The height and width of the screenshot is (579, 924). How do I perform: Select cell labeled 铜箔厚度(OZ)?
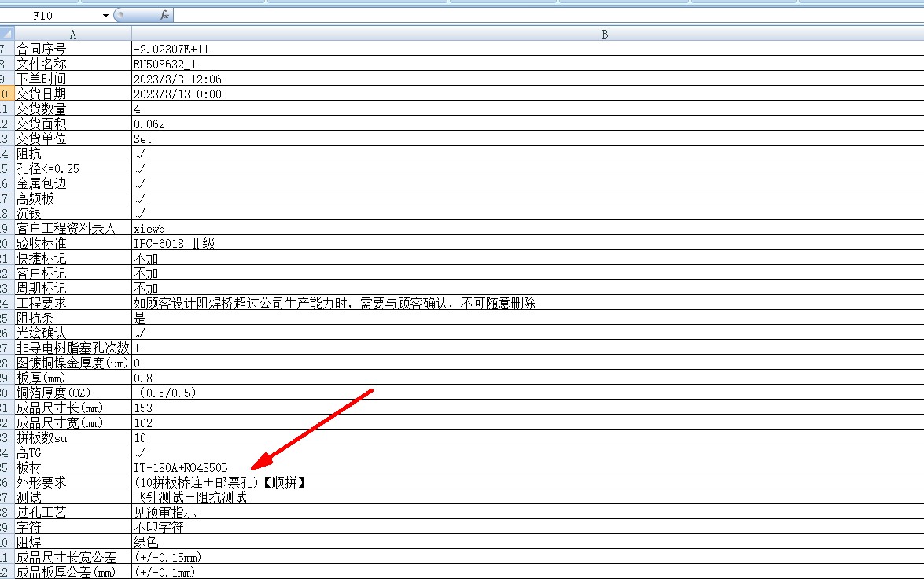coord(73,393)
